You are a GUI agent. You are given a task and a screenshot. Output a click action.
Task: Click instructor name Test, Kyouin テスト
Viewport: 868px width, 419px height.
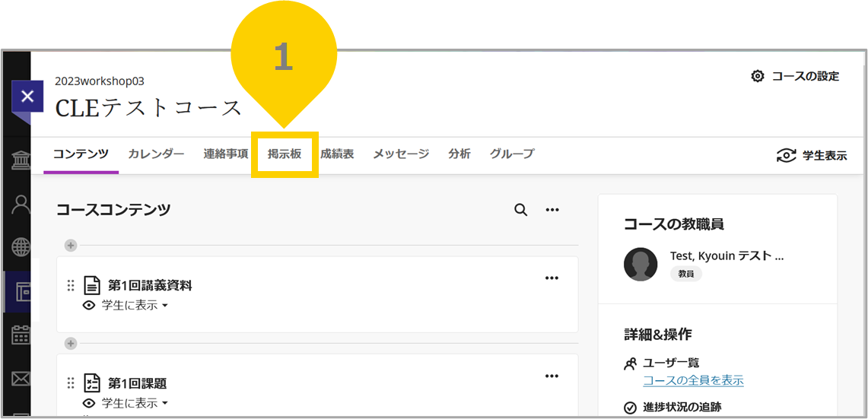point(727,256)
